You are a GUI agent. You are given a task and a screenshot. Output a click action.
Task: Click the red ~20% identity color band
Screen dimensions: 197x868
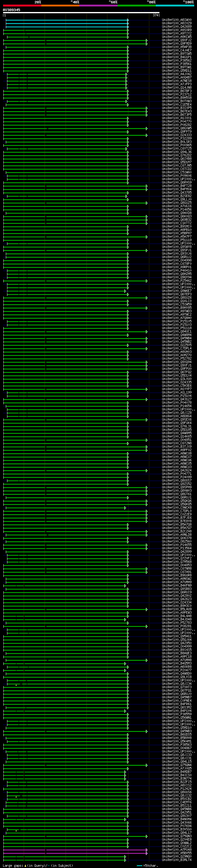[x=22, y=6]
